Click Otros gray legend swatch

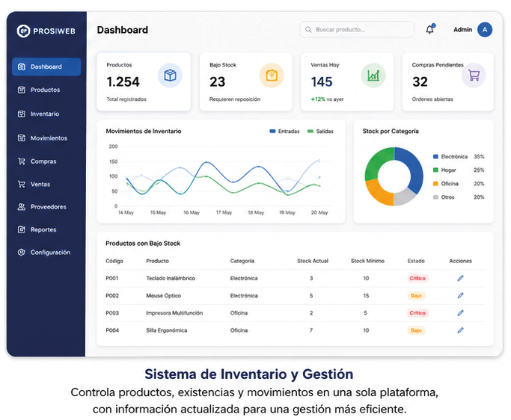coord(435,197)
